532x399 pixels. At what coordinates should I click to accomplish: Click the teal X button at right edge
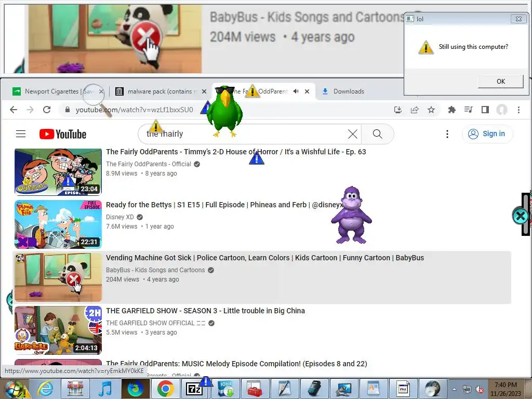click(x=521, y=216)
